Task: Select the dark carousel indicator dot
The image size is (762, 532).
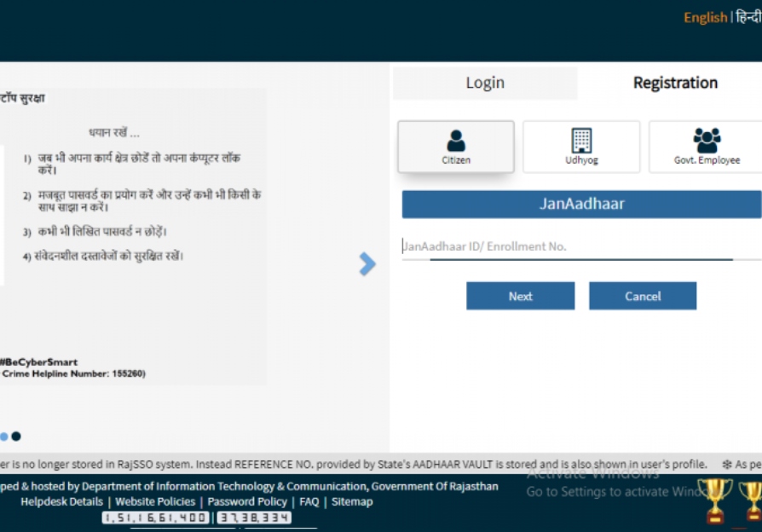Action: tap(16, 437)
